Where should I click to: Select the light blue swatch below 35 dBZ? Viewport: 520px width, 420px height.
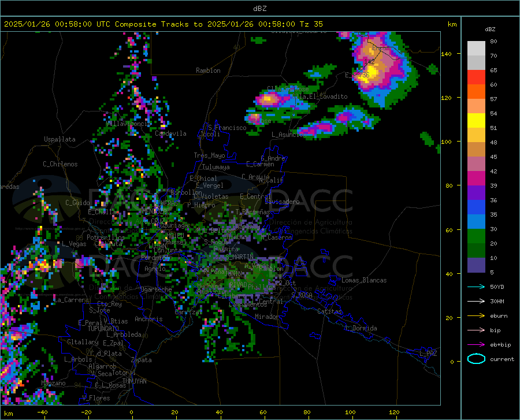click(x=476, y=222)
